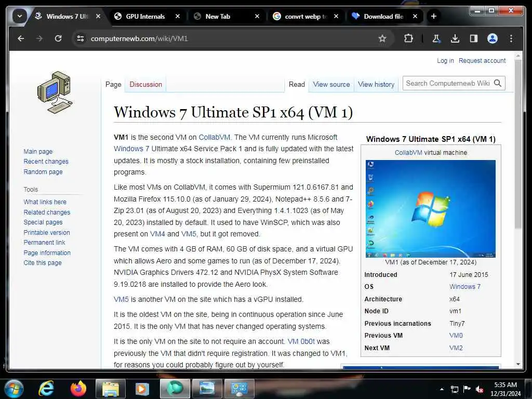Switch to the Windows 7 Ult tab
The image size is (532, 399).
pos(67,16)
